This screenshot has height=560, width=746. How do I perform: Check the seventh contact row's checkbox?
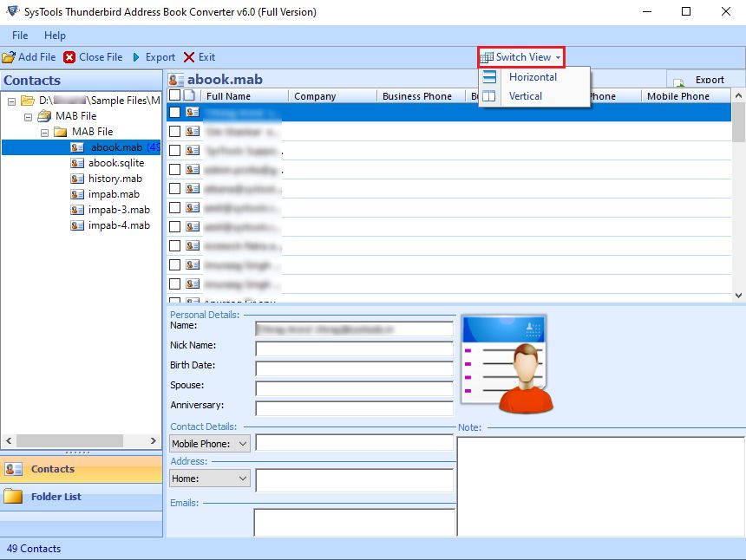coord(175,226)
